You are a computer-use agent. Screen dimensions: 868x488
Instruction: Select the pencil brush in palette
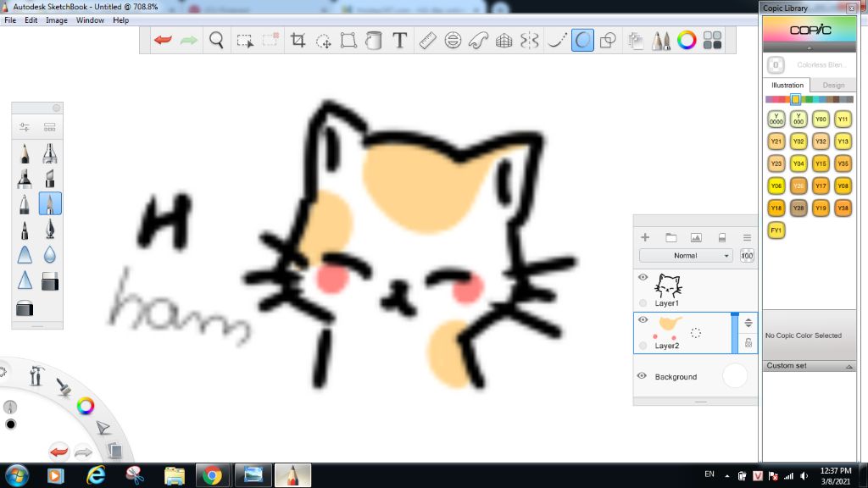[x=25, y=153]
